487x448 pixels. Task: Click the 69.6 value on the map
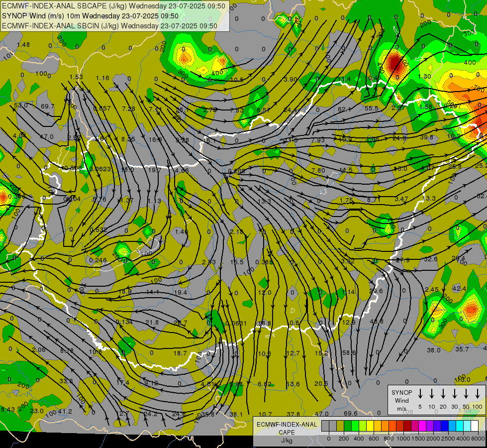coord(351,413)
